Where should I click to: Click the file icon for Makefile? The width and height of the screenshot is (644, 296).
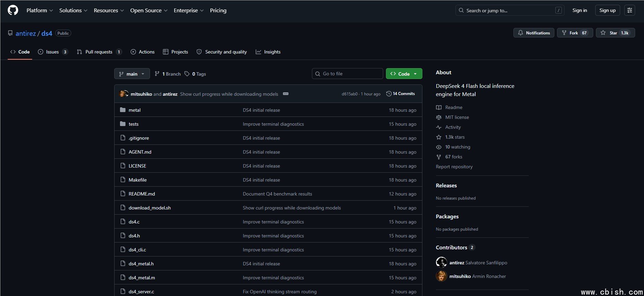coord(123,180)
